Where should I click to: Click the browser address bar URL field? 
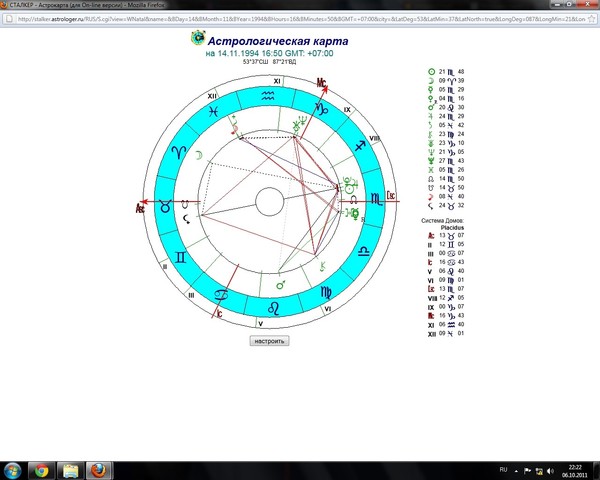(302, 19)
